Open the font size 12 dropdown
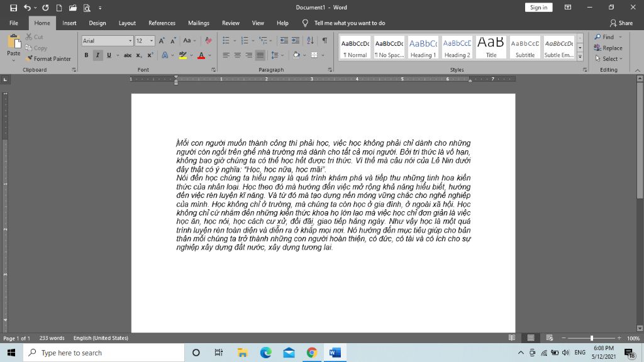Screen dimensions: 644x362 pyautogui.click(x=151, y=41)
